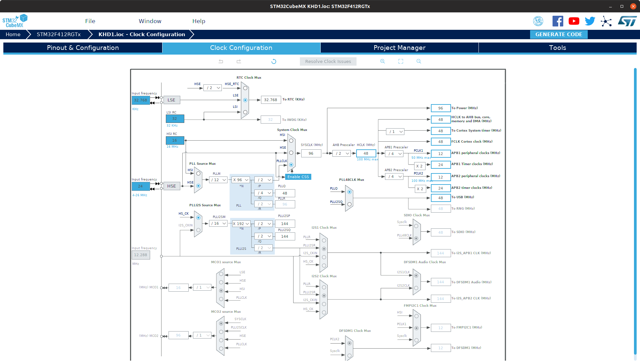The width and height of the screenshot is (640, 364).
Task: Open the File menu
Action: (90, 21)
